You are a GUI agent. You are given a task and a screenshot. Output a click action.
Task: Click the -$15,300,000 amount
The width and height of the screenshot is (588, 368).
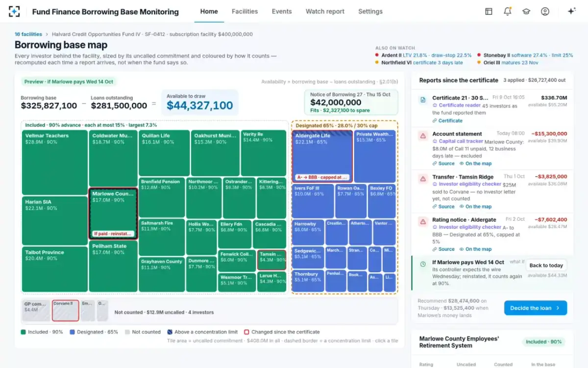point(549,133)
